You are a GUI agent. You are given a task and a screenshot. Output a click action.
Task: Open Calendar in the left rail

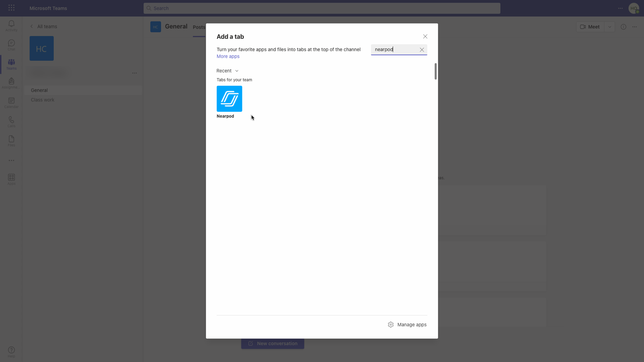click(x=11, y=102)
